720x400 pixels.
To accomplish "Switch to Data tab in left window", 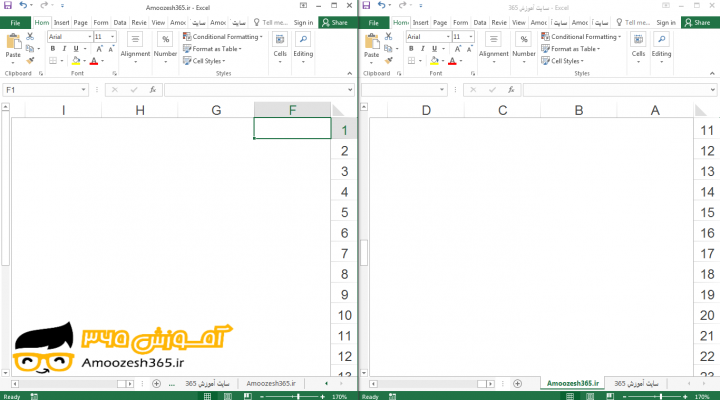I will [120, 23].
